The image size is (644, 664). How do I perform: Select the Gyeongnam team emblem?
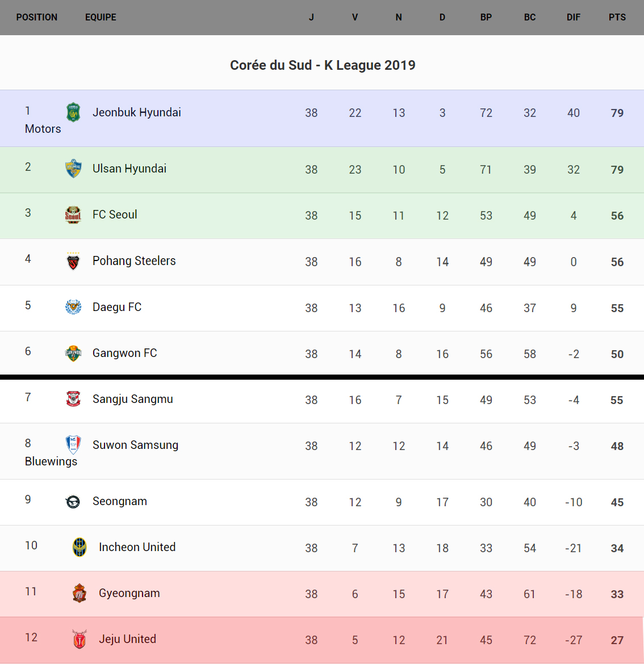coord(80,593)
